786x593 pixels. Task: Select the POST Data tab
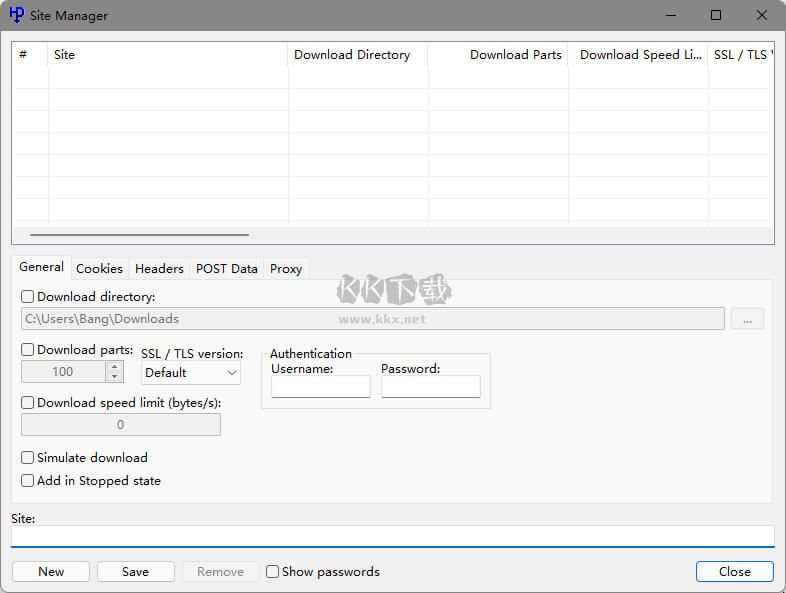(226, 269)
